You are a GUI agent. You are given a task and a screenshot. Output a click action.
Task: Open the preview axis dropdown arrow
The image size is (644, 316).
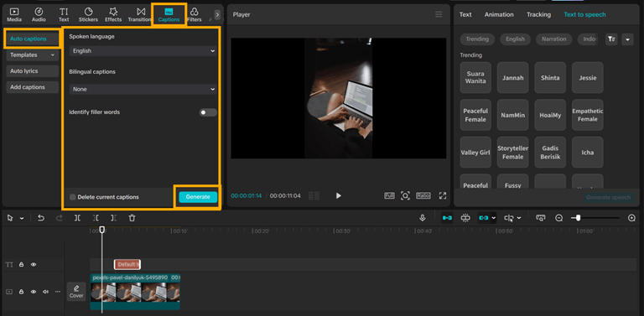coord(519,218)
